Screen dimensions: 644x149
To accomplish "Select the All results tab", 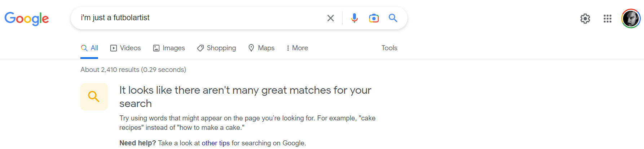I will [x=89, y=48].
